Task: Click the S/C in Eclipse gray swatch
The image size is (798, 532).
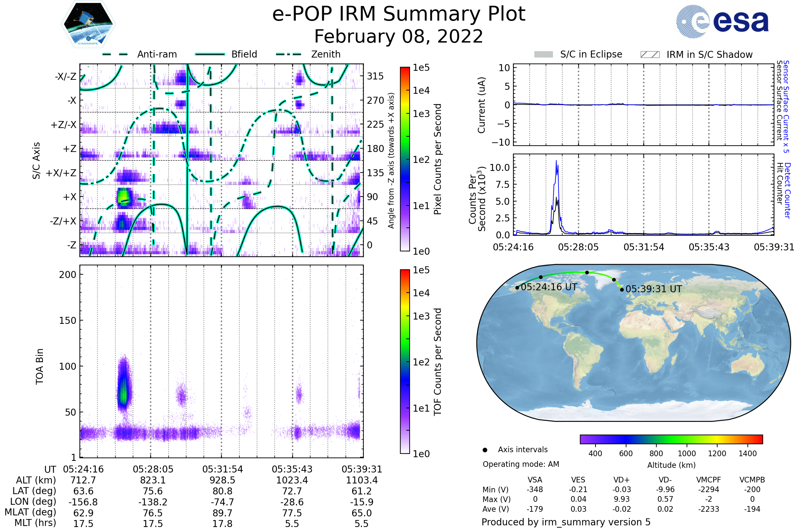Action: pos(544,55)
